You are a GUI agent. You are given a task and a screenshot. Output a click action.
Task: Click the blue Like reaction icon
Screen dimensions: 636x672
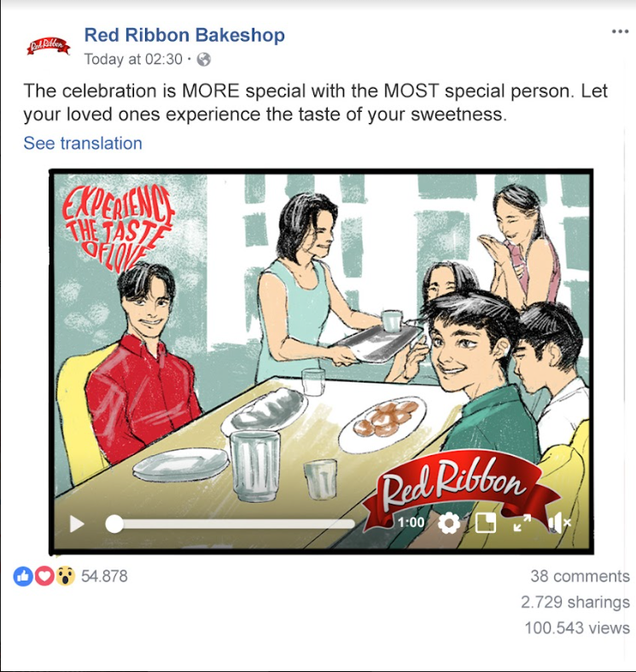tap(23, 576)
